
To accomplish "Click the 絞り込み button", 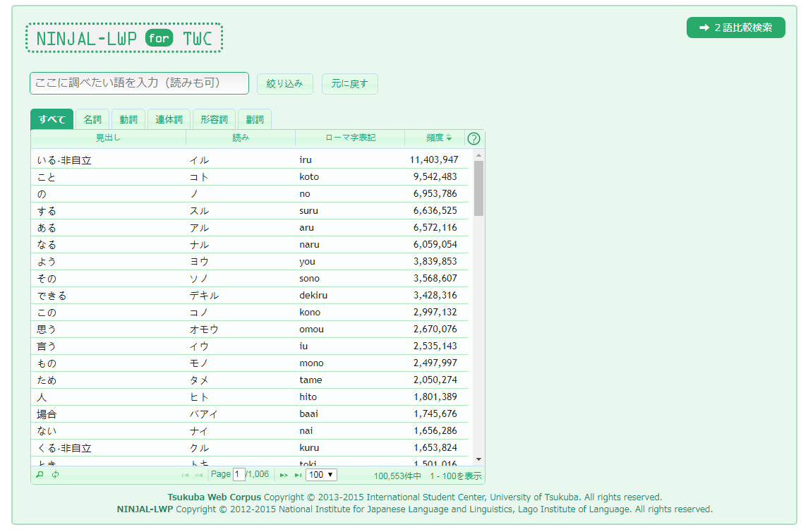I will tap(284, 83).
